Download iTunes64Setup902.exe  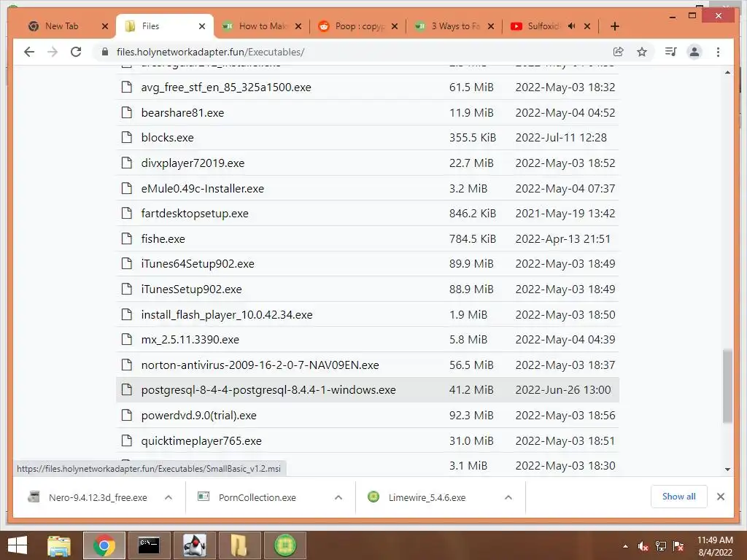[197, 264]
